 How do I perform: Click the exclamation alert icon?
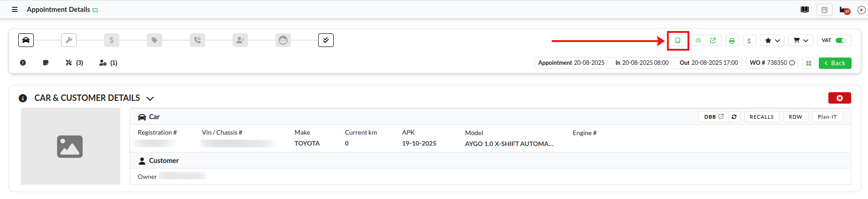tap(23, 63)
